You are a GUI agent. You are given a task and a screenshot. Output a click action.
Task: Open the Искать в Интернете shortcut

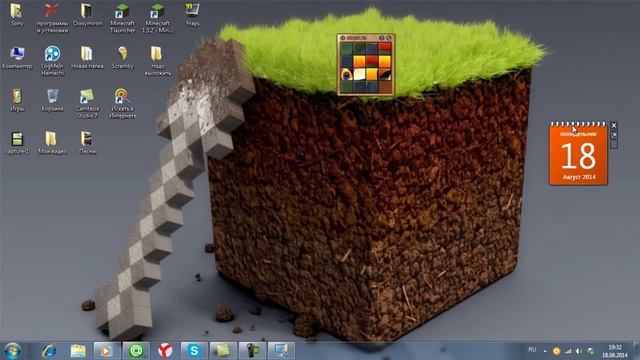click(122, 104)
